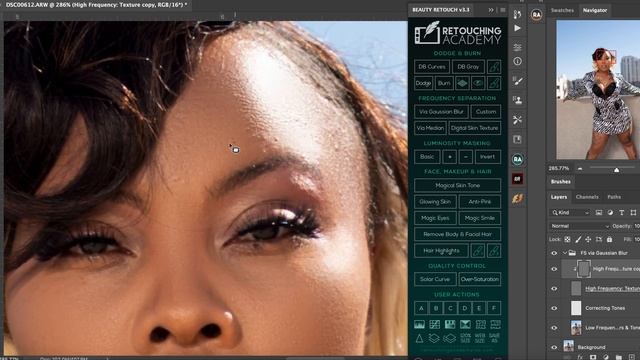Click the DB Curves button

[x=432, y=67]
